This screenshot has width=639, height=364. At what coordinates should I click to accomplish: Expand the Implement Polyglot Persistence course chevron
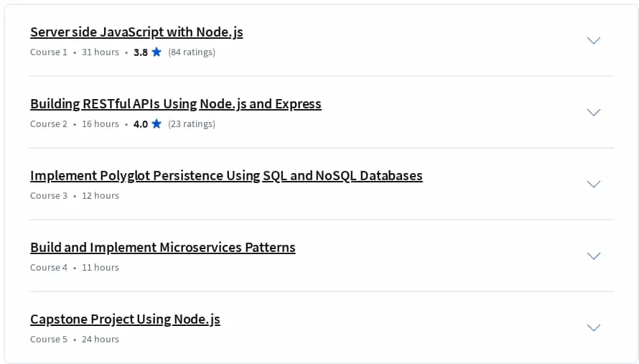point(593,184)
